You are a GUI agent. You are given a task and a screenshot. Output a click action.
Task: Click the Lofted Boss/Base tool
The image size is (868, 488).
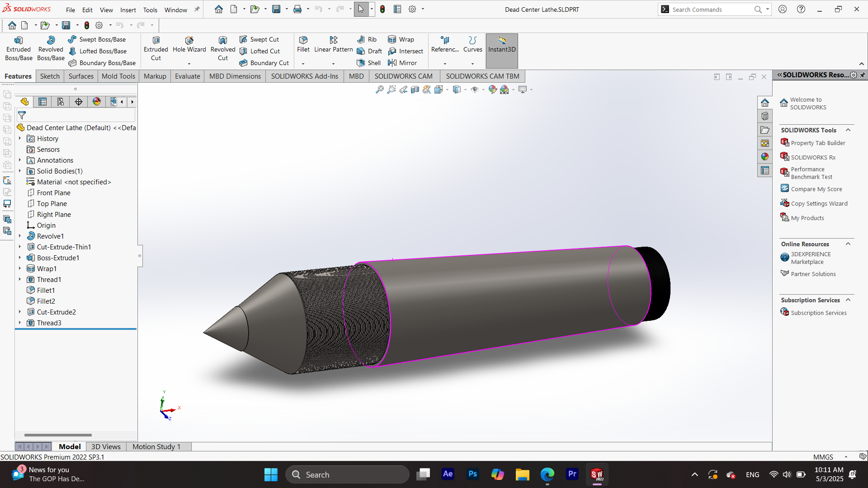coord(98,52)
